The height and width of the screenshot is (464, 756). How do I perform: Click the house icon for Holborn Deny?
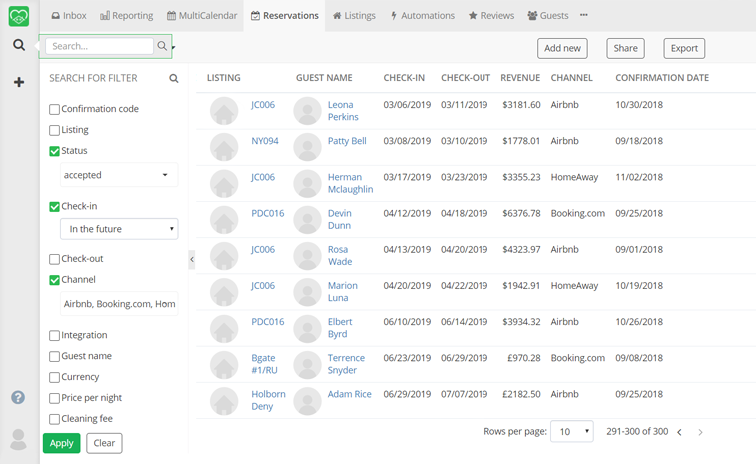(x=224, y=400)
